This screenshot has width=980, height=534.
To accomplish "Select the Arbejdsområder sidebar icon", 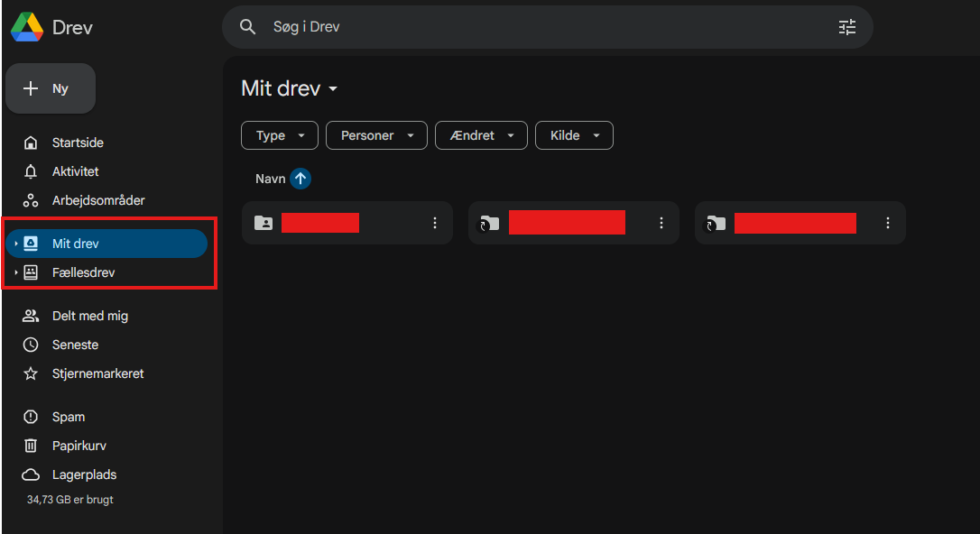I will pos(30,200).
